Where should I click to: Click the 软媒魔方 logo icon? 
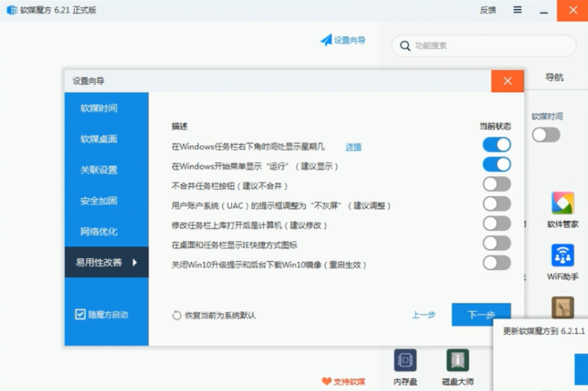(12, 10)
